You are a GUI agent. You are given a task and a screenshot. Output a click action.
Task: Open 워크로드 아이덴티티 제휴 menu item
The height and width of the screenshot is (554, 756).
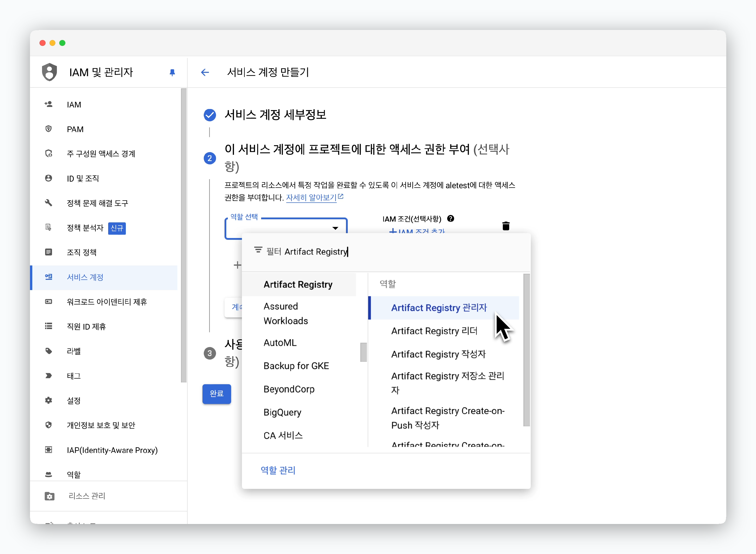pyautogui.click(x=104, y=302)
